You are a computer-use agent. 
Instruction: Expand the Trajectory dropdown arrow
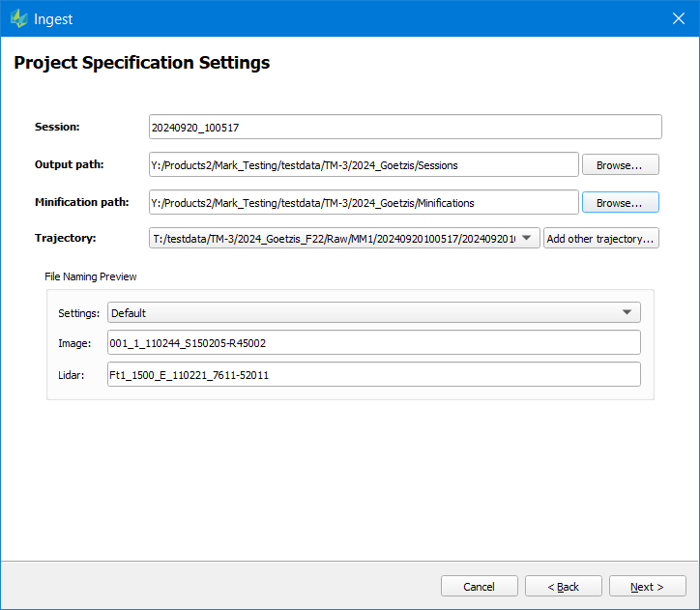[527, 239]
